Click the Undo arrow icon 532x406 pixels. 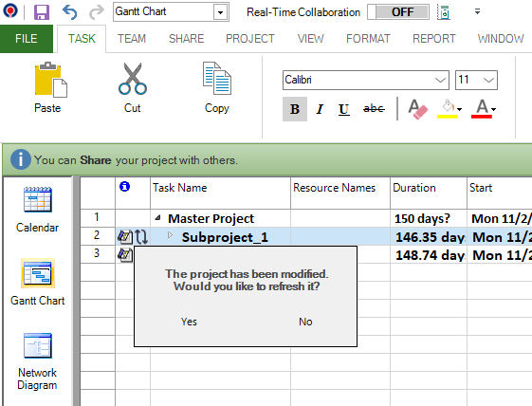click(x=70, y=12)
